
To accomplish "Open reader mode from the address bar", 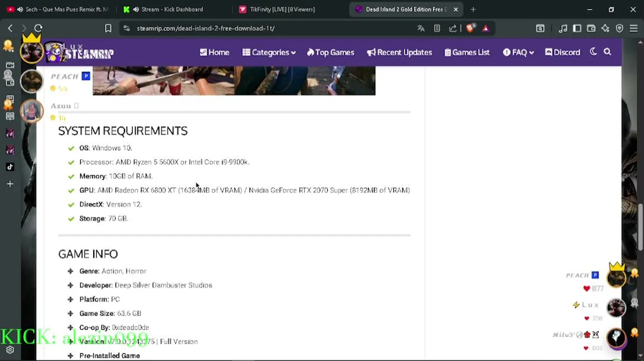I will [x=437, y=29].
